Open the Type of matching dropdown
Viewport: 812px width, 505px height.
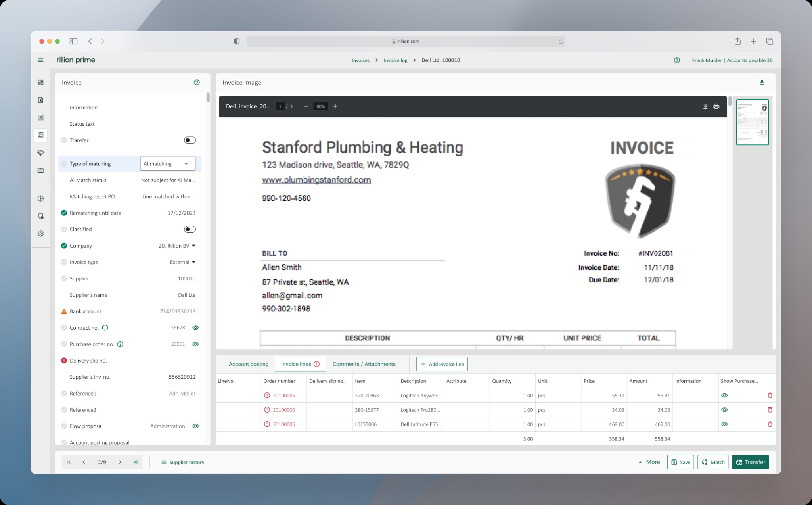coord(168,163)
